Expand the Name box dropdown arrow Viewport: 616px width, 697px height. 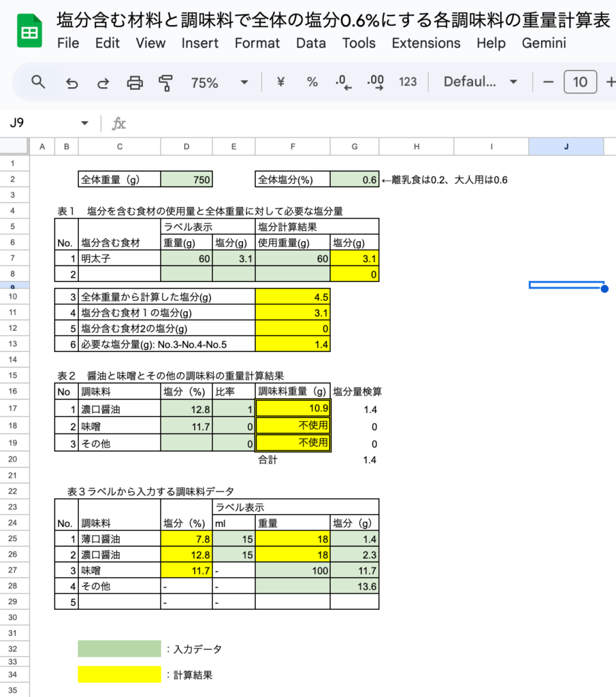[x=85, y=123]
